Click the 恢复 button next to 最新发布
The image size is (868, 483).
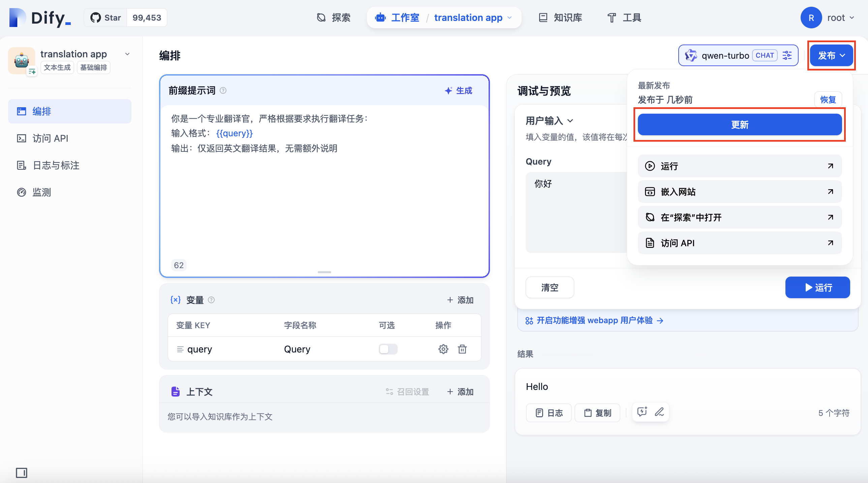pyautogui.click(x=828, y=100)
